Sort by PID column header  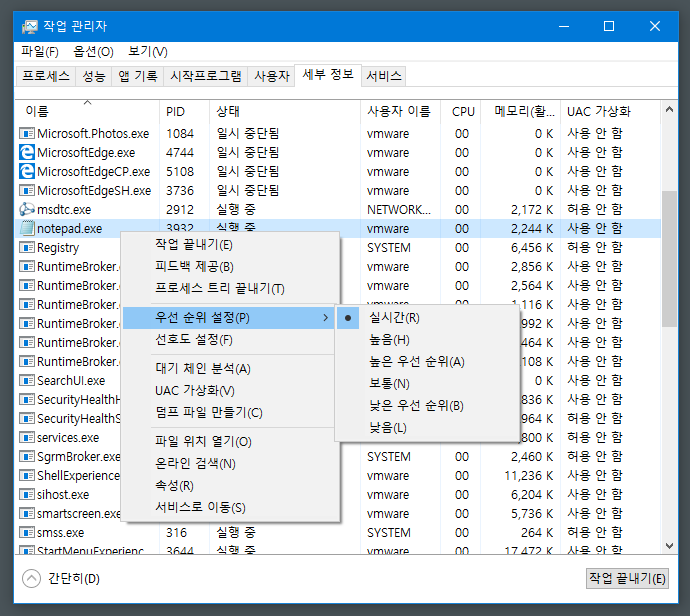(x=184, y=112)
